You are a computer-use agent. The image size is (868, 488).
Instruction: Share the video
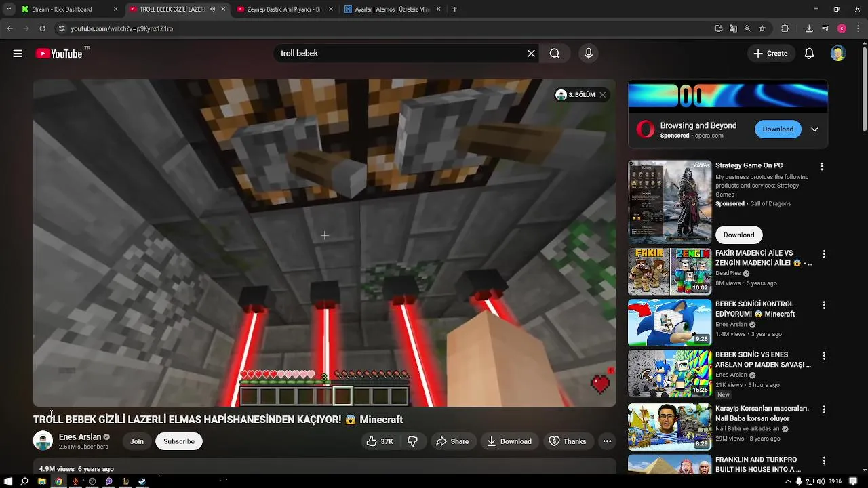pos(452,441)
